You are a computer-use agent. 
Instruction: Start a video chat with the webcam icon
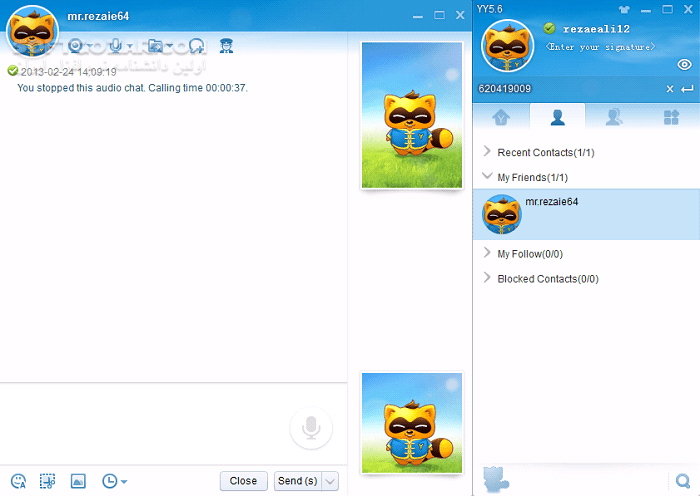[x=76, y=46]
